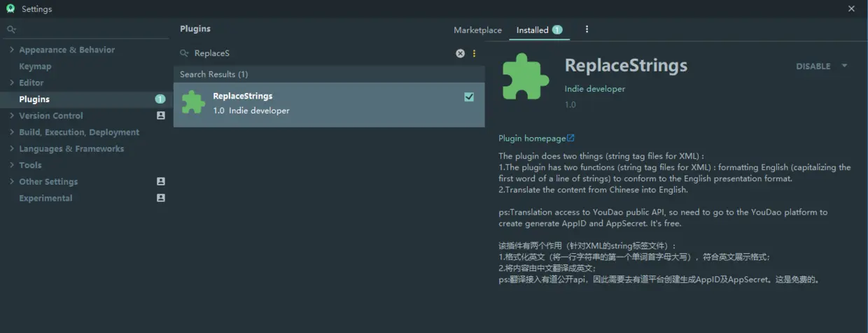Click the Plugins heading above search field

(195, 29)
